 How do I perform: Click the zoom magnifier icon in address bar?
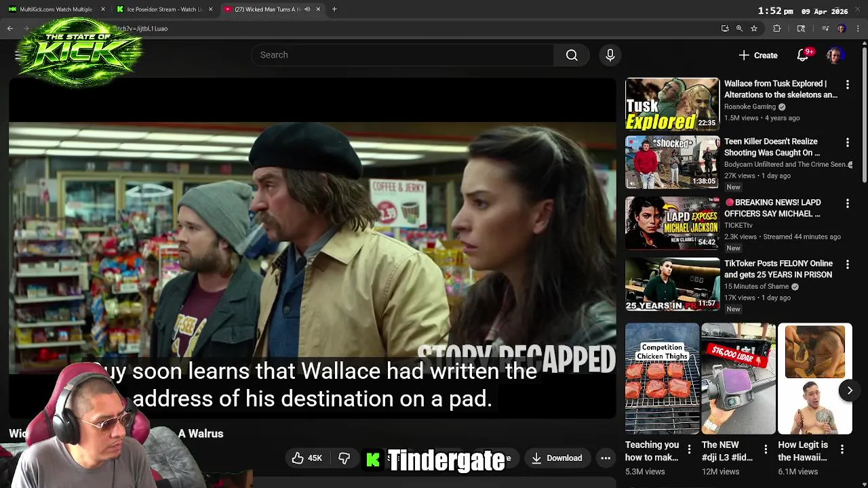[x=739, y=28]
